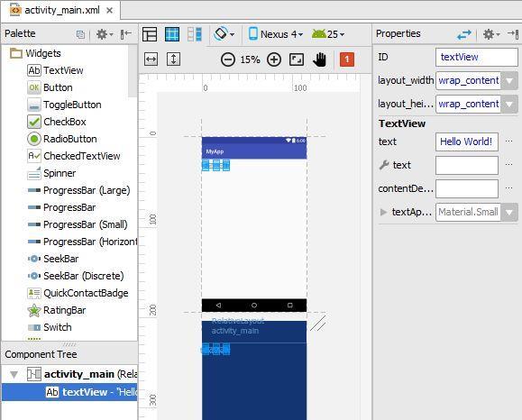Zoom in with the plus icon
The height and width of the screenshot is (420, 522).
point(274,59)
